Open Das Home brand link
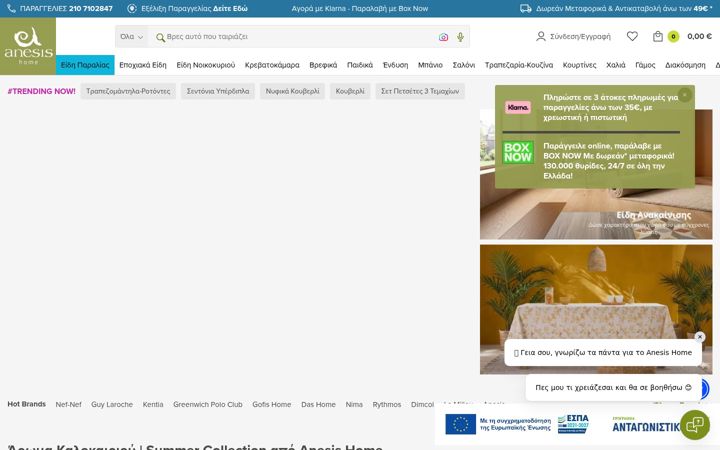 point(318,405)
